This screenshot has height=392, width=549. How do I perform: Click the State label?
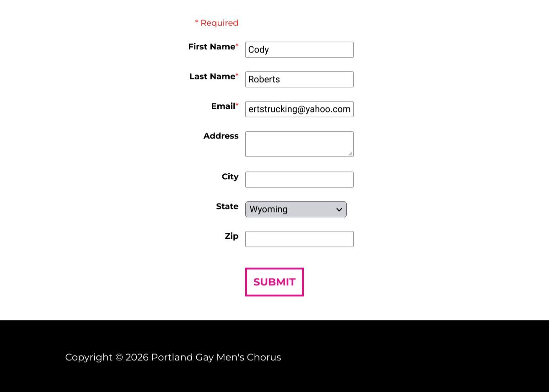[x=227, y=206]
